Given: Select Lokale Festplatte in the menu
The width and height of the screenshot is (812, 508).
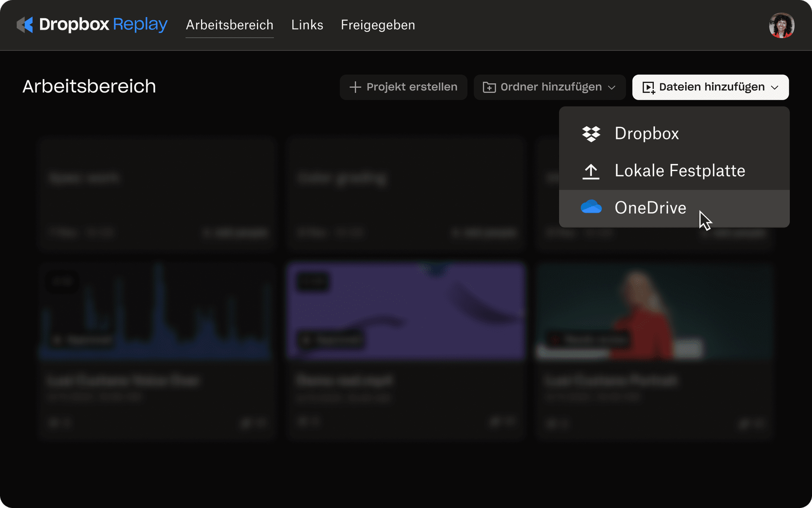Looking at the screenshot, I should 680,171.
